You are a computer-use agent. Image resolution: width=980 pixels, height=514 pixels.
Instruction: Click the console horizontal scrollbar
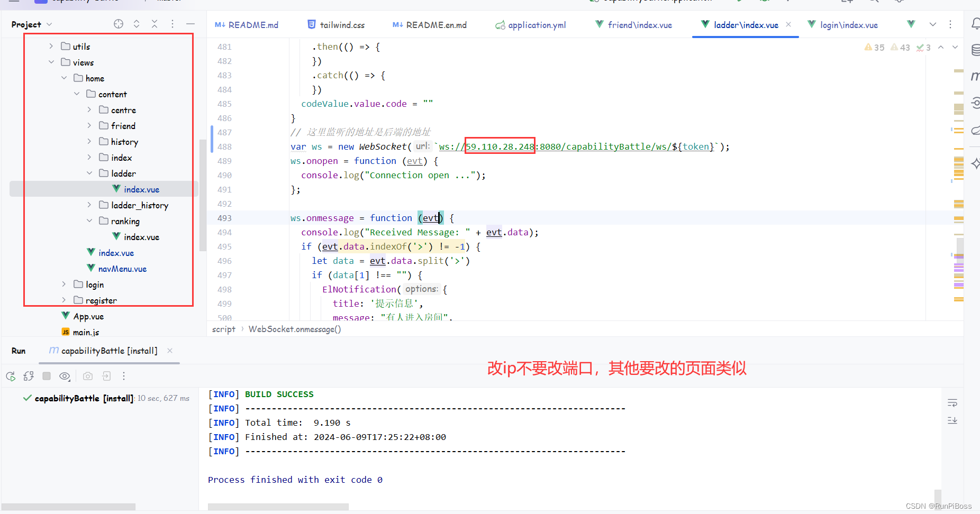pos(278,507)
